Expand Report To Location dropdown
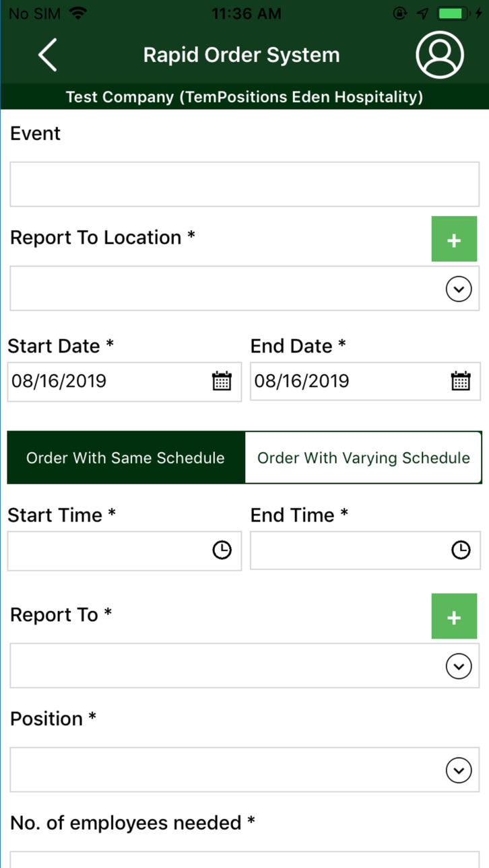This screenshot has width=489, height=868. pyautogui.click(x=459, y=289)
